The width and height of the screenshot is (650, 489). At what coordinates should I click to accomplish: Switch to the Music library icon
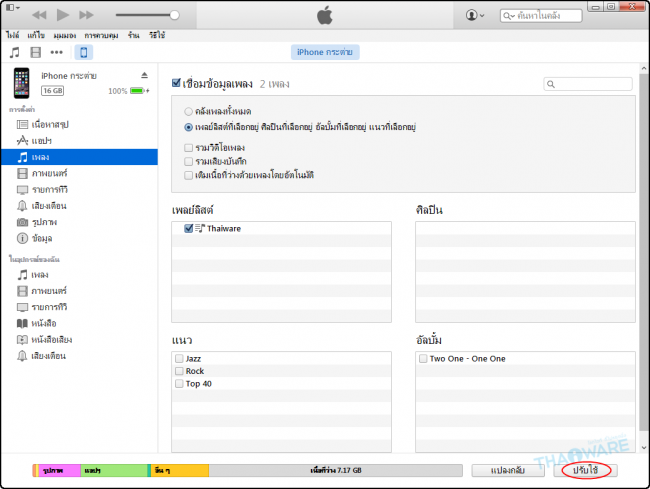click(15, 52)
